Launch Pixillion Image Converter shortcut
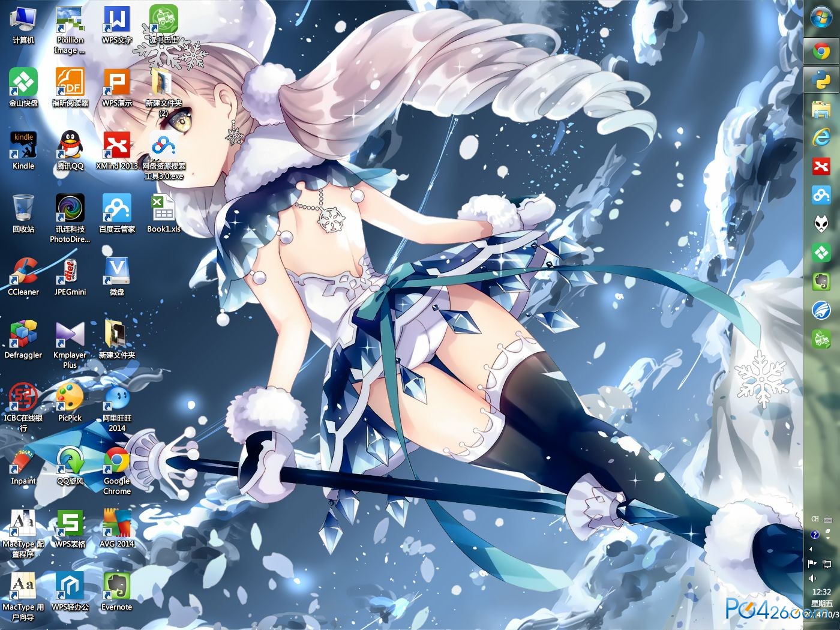This screenshot has width=840, height=630. pyautogui.click(x=70, y=30)
